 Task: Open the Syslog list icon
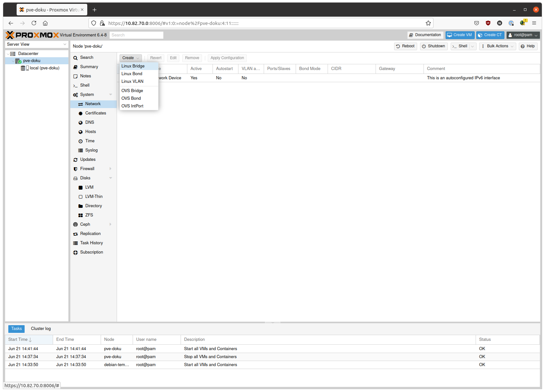81,150
